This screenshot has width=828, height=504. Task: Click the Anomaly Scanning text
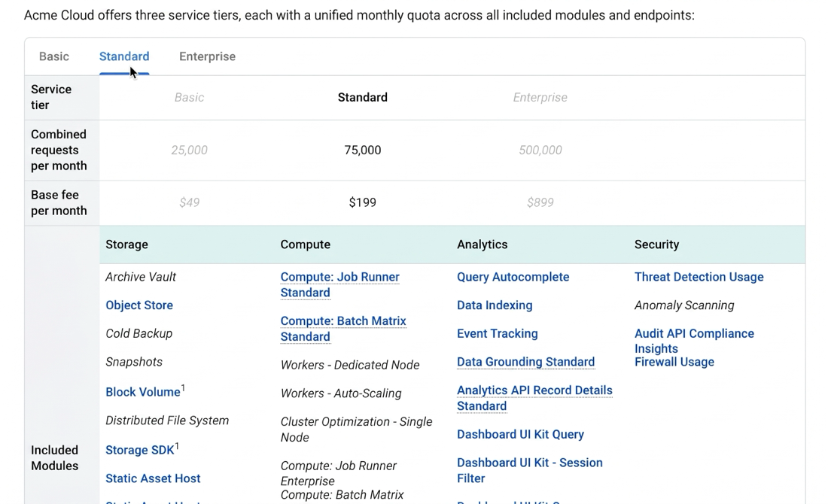pos(683,305)
